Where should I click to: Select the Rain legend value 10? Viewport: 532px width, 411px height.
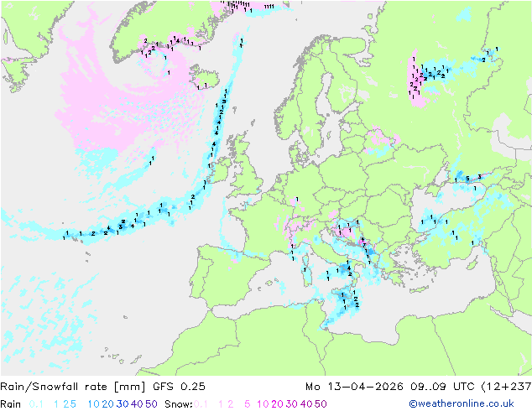94,404
